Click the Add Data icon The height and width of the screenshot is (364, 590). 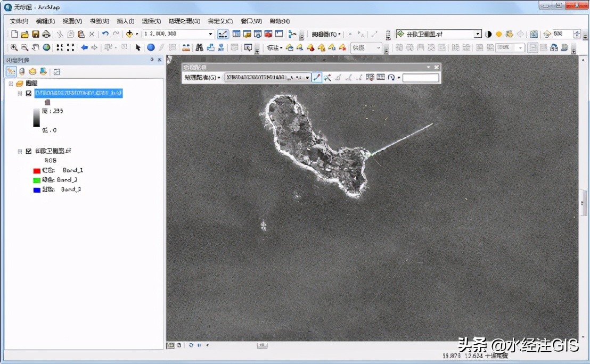(129, 34)
